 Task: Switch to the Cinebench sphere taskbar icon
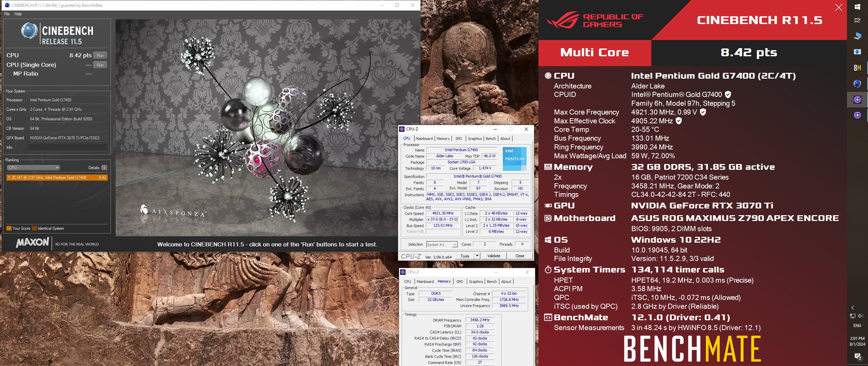(x=857, y=84)
